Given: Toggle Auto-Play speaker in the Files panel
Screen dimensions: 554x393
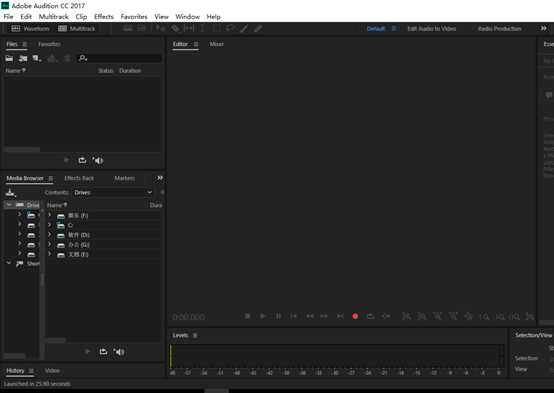Looking at the screenshot, I should tap(98, 160).
